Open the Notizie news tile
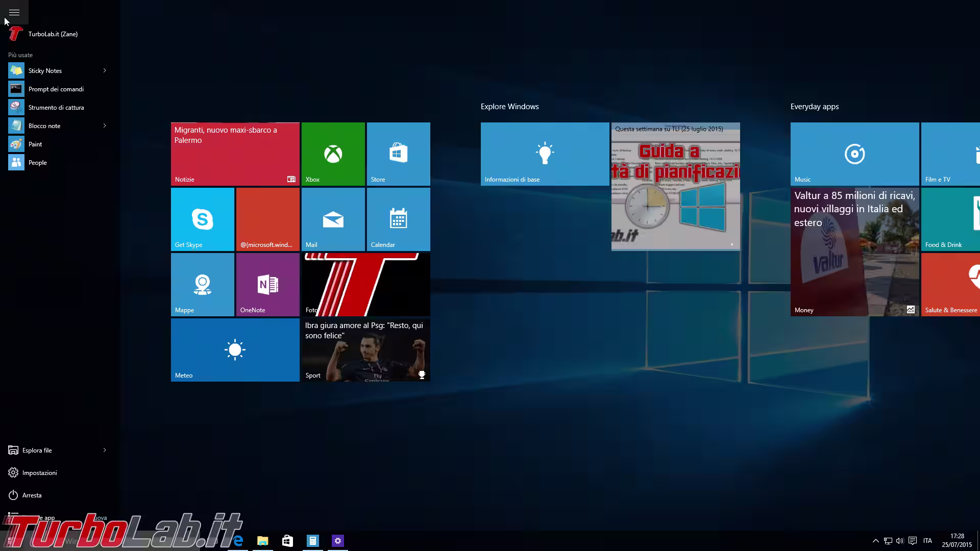980x551 pixels. (235, 154)
